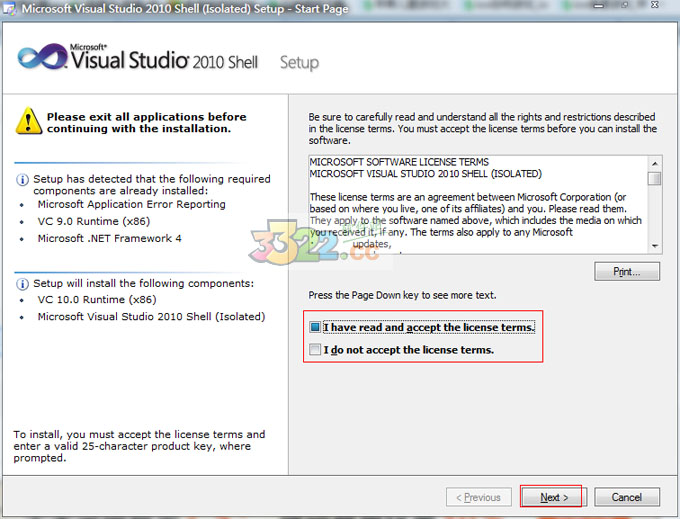The height and width of the screenshot is (519, 680).
Task: Click 'Microsoft .NET Framework 4' item
Action: coord(109,238)
